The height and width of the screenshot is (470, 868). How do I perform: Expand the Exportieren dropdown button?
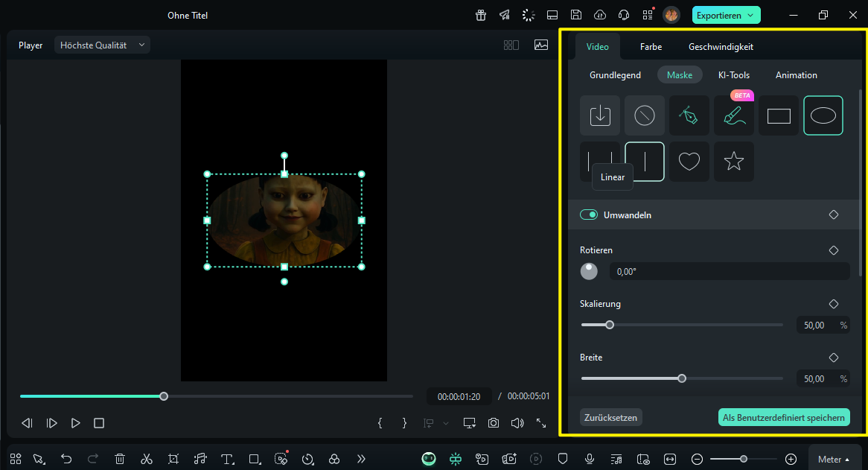click(x=750, y=15)
